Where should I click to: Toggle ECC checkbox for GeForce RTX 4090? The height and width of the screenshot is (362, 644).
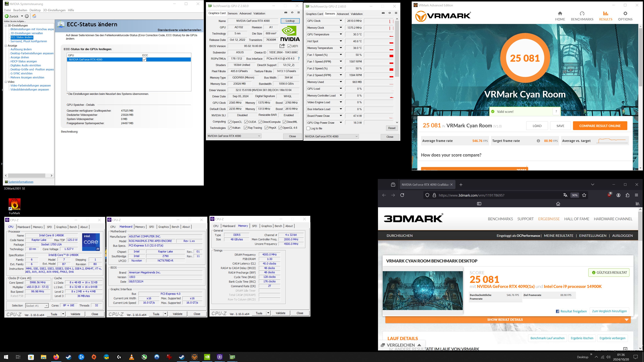(x=144, y=59)
